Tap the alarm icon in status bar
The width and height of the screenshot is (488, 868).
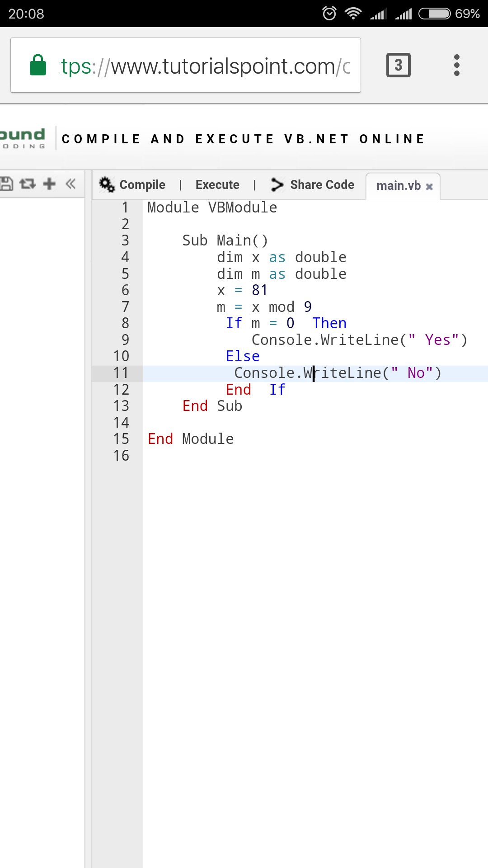point(329,14)
